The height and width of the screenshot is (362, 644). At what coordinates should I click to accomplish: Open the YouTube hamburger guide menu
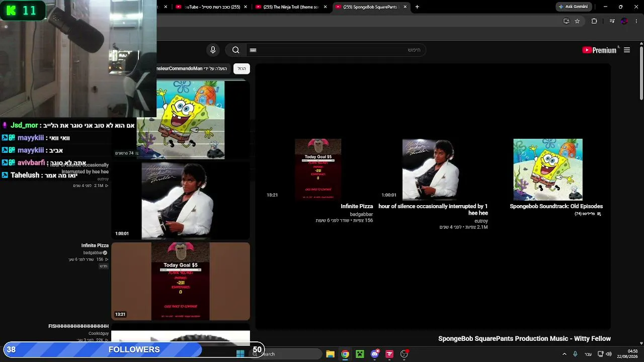point(627,50)
